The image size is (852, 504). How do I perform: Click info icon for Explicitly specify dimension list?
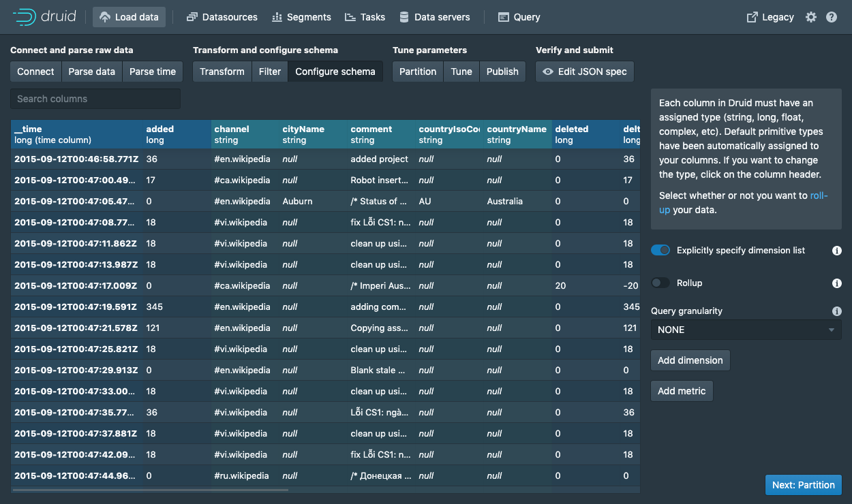(837, 251)
